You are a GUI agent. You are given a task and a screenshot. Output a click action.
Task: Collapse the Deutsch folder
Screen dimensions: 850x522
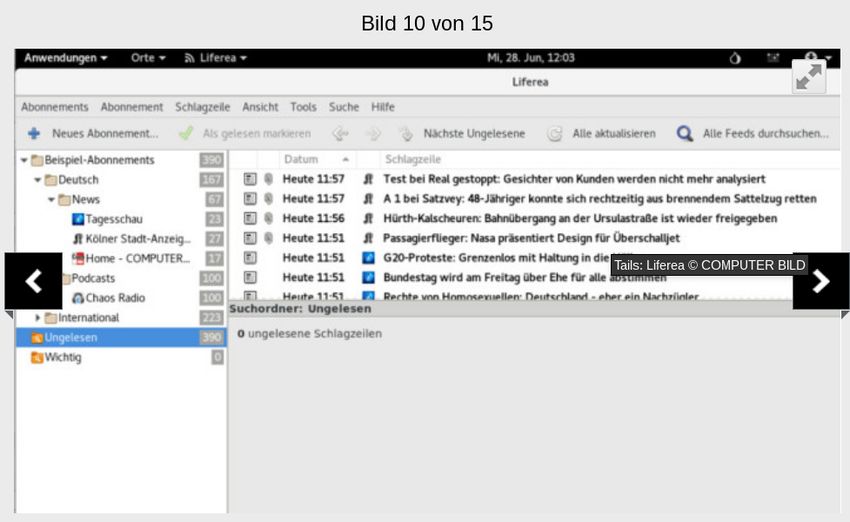coord(37,179)
